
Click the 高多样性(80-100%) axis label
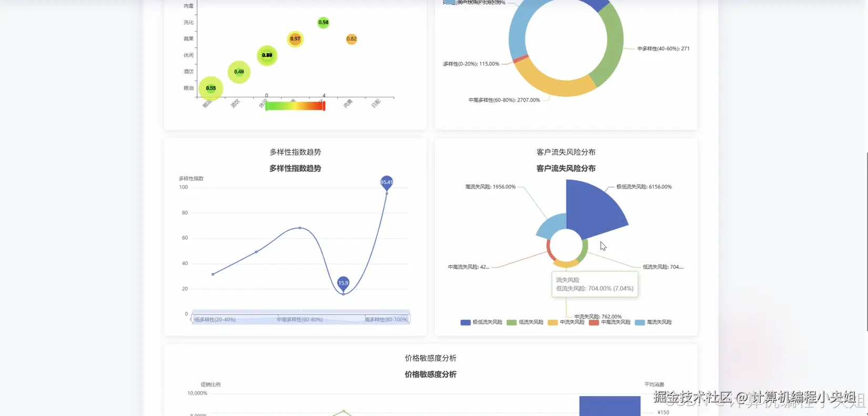click(x=386, y=320)
